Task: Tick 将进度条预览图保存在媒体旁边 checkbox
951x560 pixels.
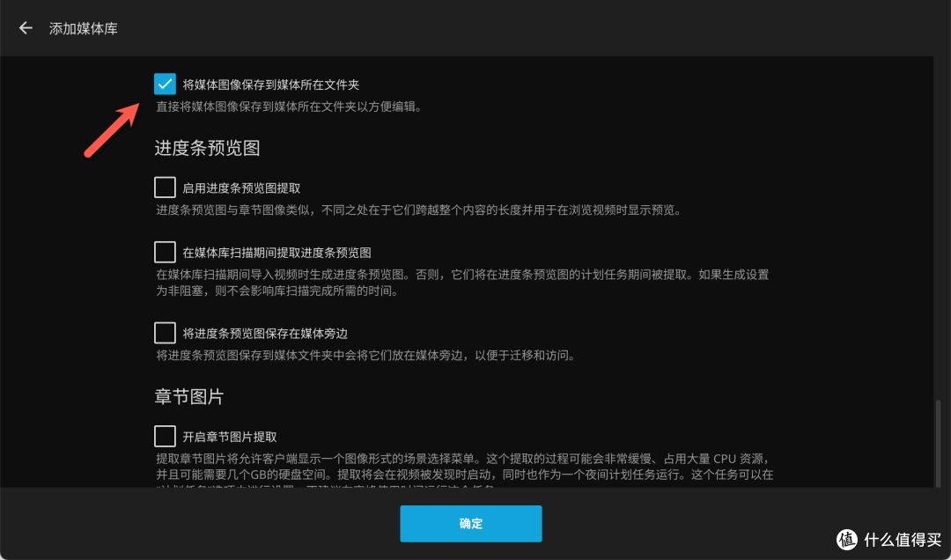Action: coord(165,333)
